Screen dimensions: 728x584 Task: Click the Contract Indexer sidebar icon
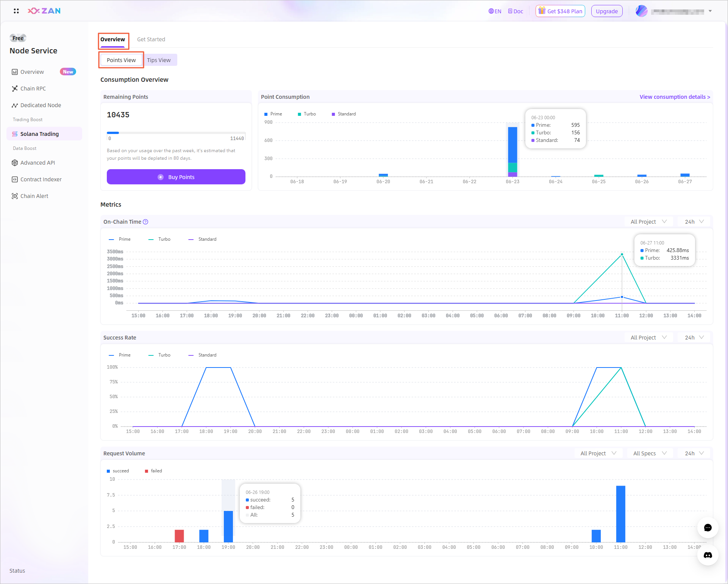(x=15, y=179)
